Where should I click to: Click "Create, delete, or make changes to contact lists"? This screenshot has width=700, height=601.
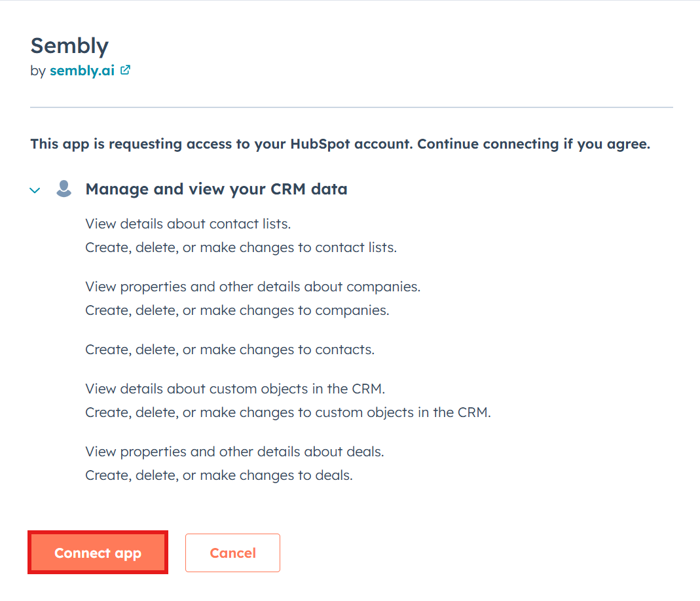[x=241, y=247]
